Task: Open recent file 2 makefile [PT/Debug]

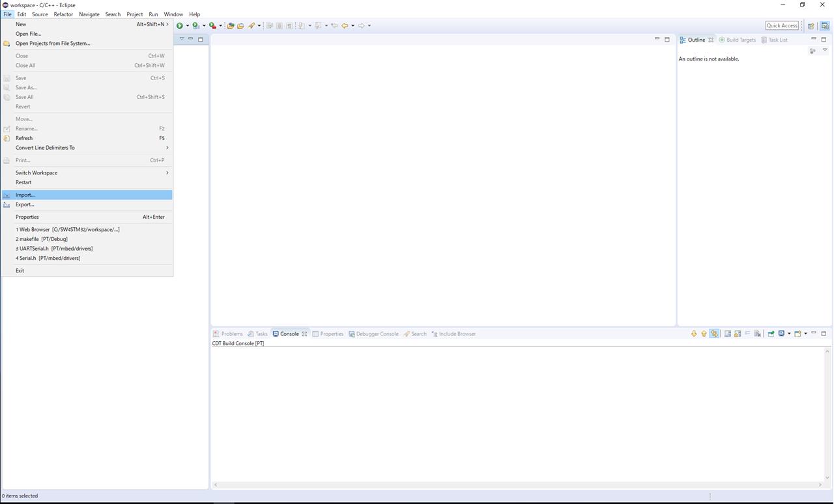Action: click(87, 239)
